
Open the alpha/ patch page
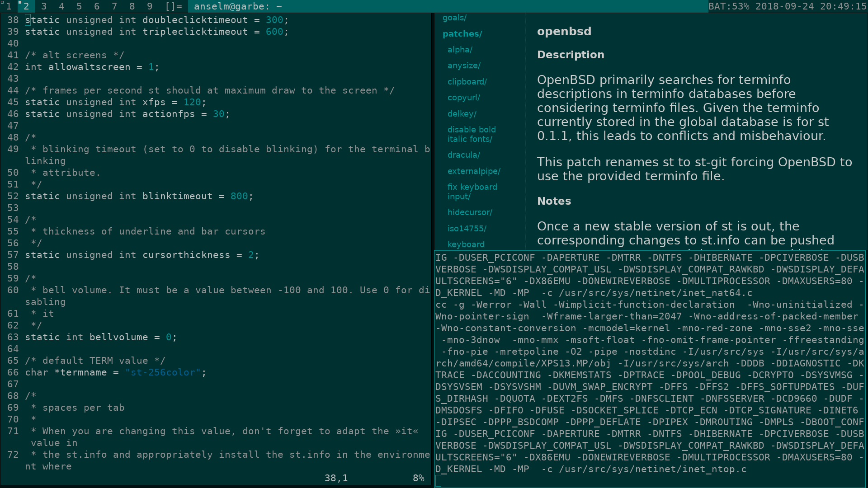pyautogui.click(x=460, y=50)
